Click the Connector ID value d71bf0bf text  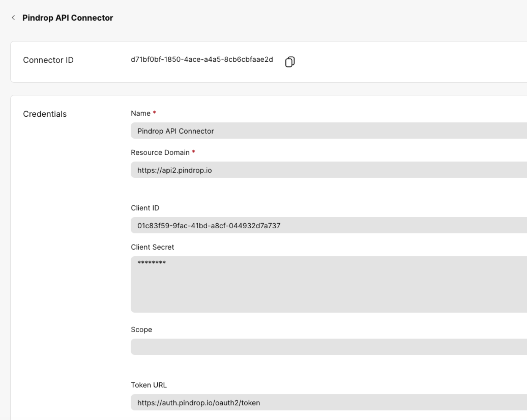click(x=202, y=59)
